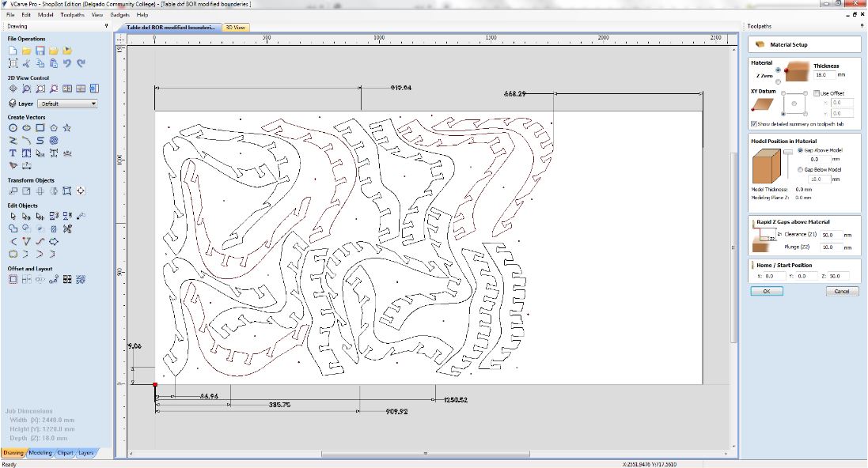868x468 pixels.
Task: Select Z Zero top of material radio
Action: (x=779, y=70)
